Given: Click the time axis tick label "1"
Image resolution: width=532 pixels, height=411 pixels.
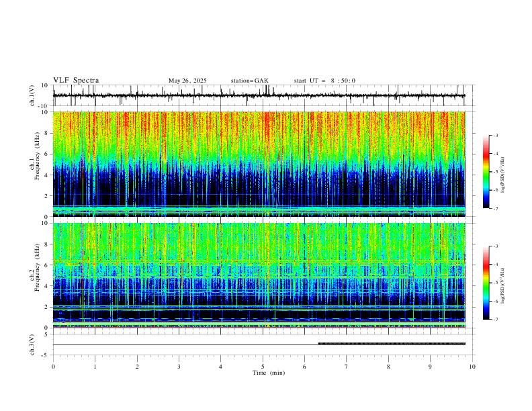Looking at the screenshot, I should pyautogui.click(x=95, y=367).
